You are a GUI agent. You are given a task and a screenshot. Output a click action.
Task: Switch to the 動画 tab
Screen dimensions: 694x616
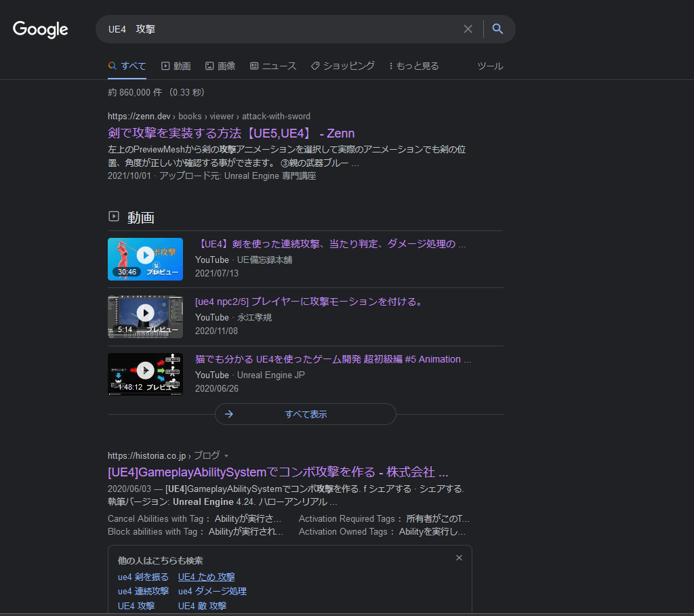point(176,66)
